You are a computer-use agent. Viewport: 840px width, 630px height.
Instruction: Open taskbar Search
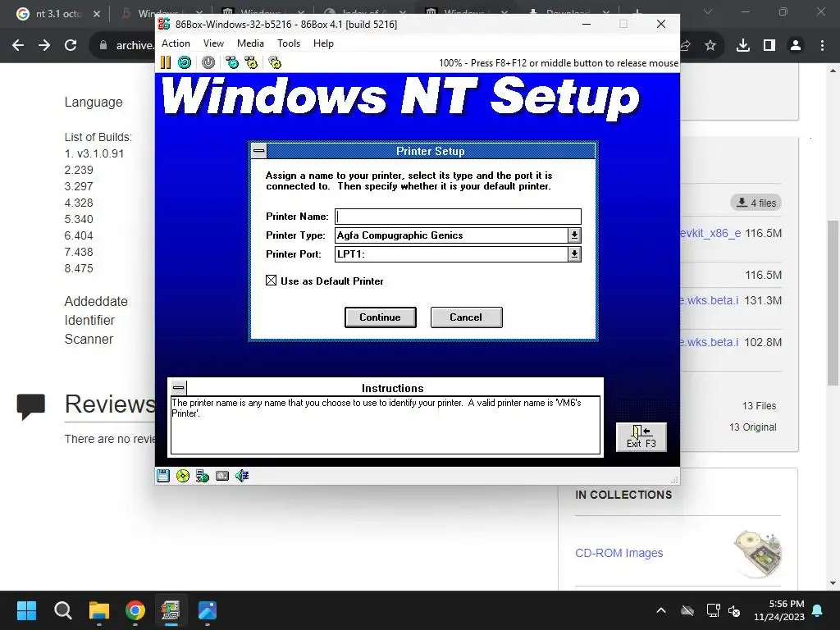pyautogui.click(x=62, y=610)
